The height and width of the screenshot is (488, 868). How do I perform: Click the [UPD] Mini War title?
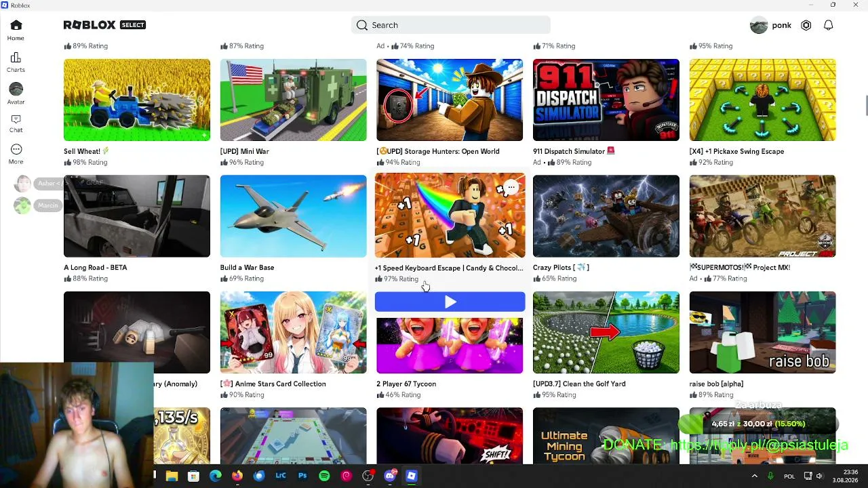coord(244,151)
